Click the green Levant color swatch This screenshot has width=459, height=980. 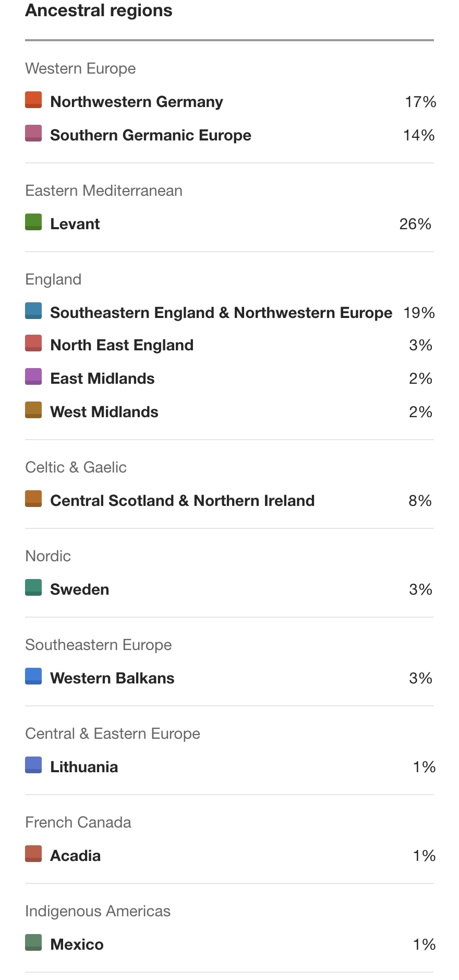pos(33,222)
